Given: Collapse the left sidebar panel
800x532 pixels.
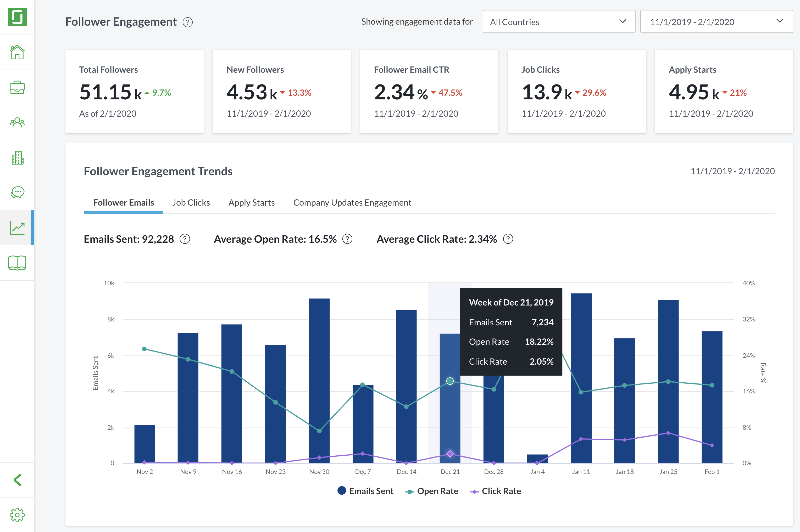Looking at the screenshot, I should [x=17, y=480].
